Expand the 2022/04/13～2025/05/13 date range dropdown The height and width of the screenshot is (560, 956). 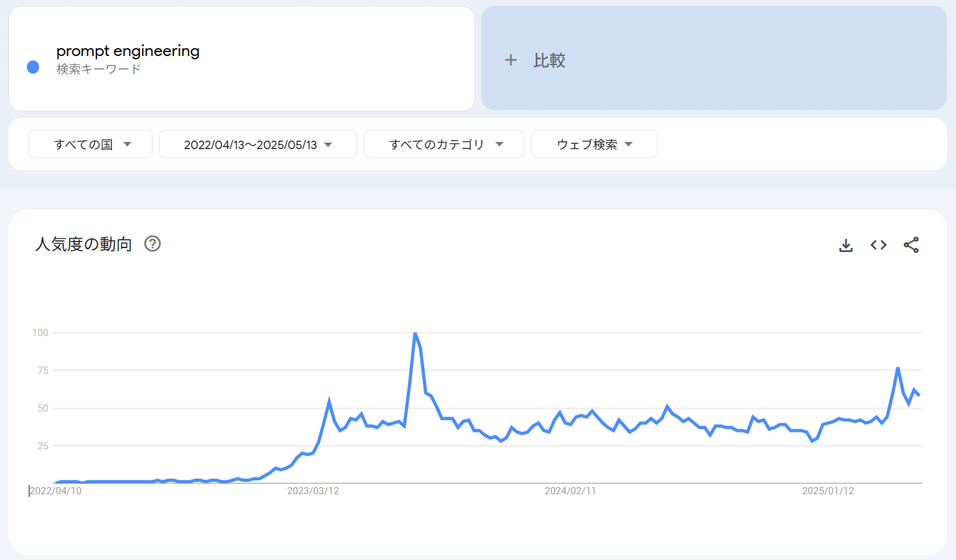[x=258, y=144]
